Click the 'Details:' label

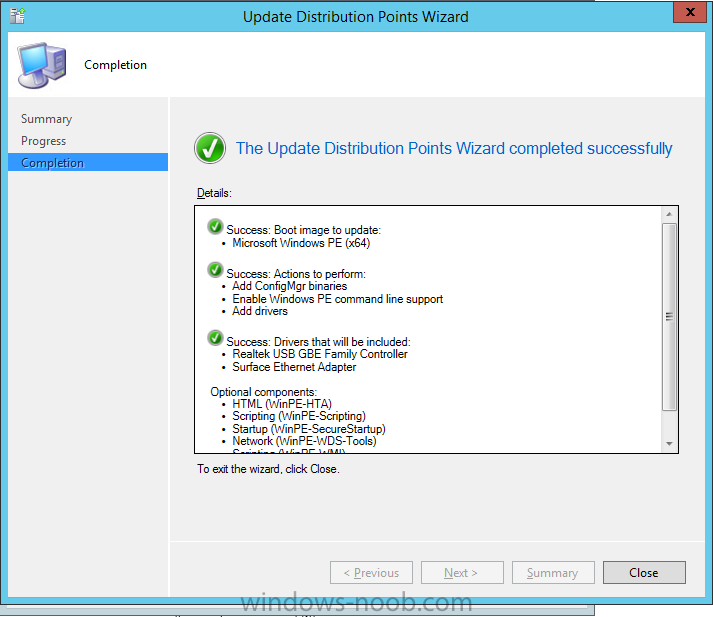(x=214, y=193)
